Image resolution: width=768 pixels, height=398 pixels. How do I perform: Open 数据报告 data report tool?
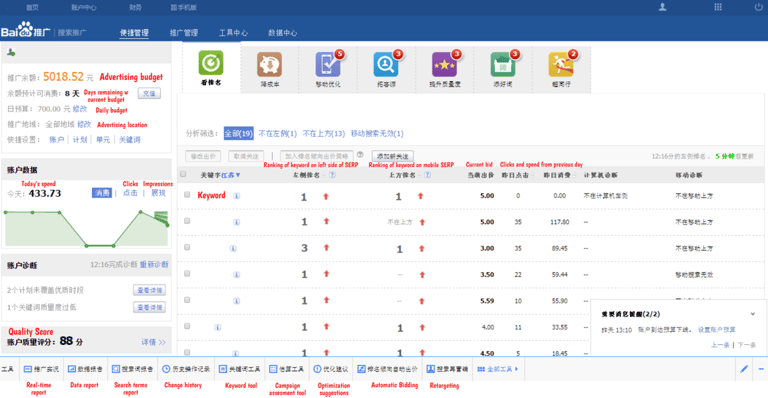85,369
